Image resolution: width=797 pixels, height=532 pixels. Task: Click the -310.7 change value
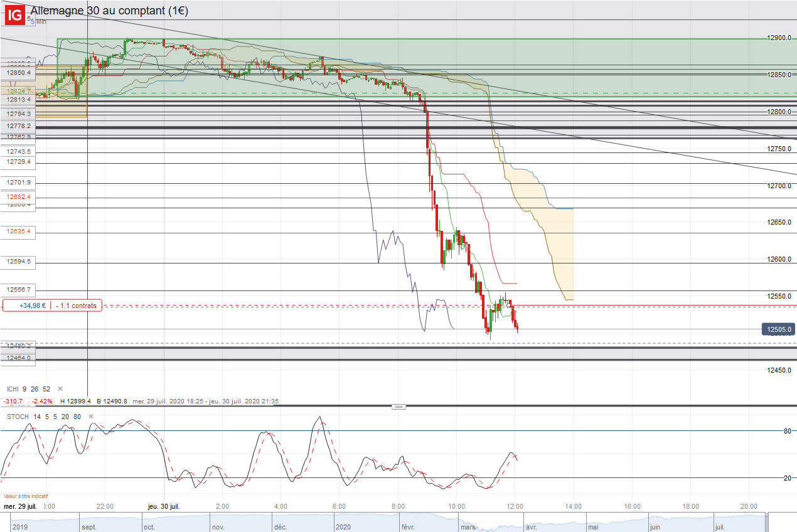pyautogui.click(x=13, y=402)
